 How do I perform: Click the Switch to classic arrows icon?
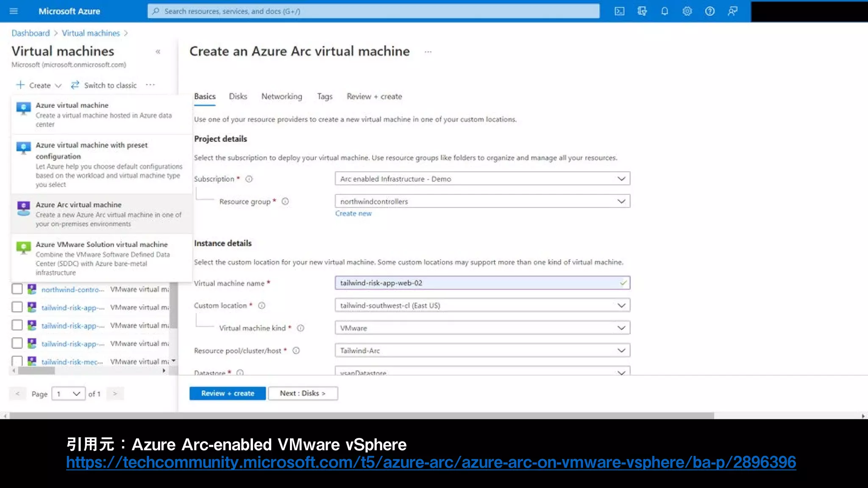click(x=75, y=85)
